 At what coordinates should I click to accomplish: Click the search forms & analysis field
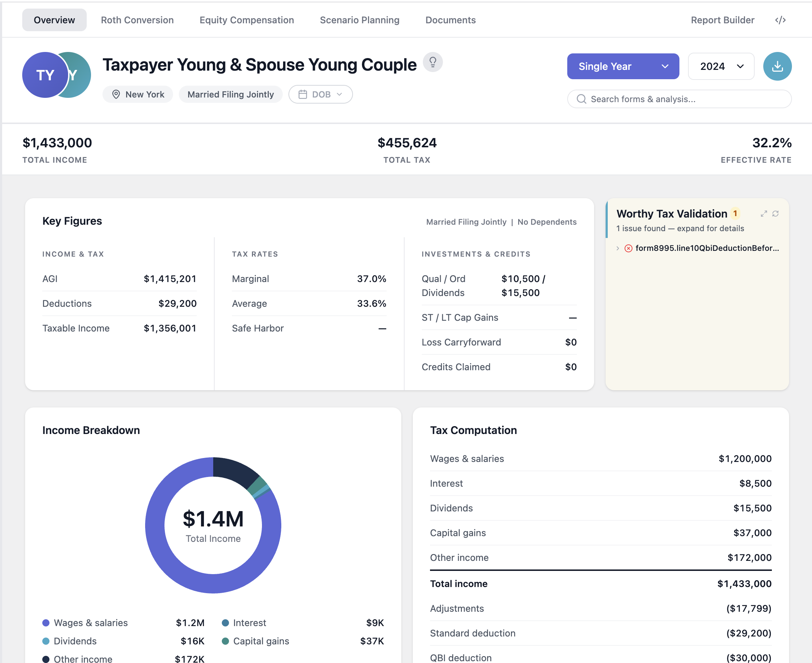click(679, 99)
